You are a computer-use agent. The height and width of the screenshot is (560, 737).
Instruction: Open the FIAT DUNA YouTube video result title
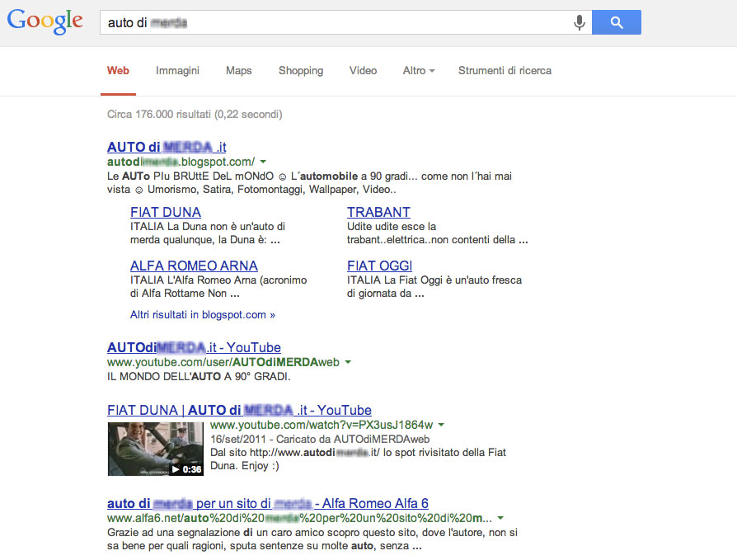tap(239, 410)
